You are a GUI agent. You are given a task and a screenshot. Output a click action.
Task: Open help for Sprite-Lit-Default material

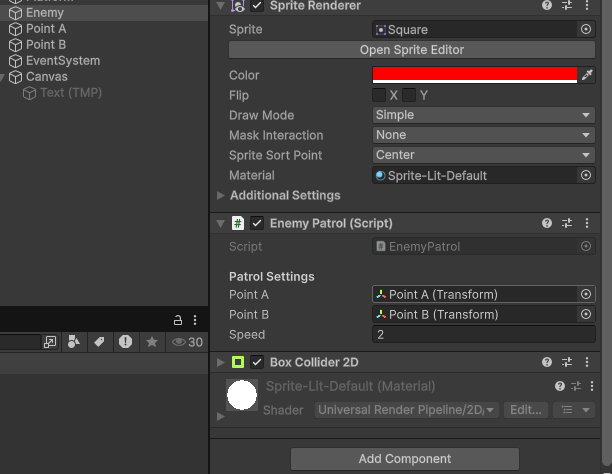(560, 386)
